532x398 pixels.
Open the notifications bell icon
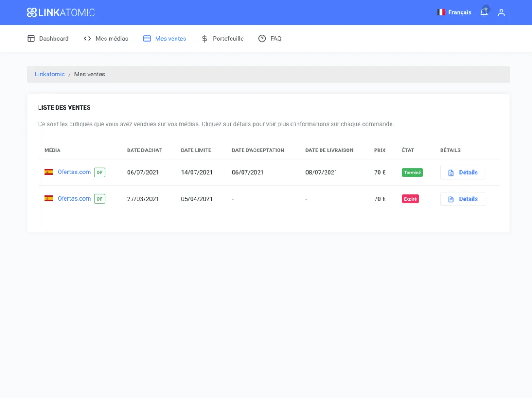484,12
